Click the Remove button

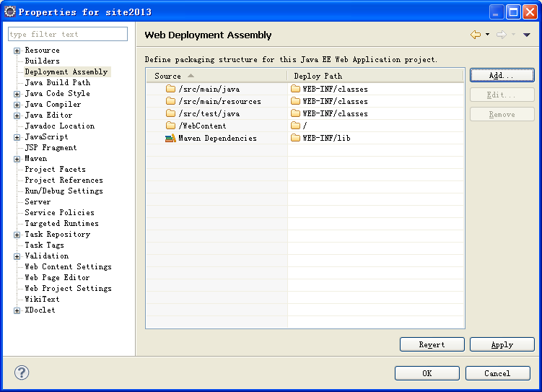[502, 114]
